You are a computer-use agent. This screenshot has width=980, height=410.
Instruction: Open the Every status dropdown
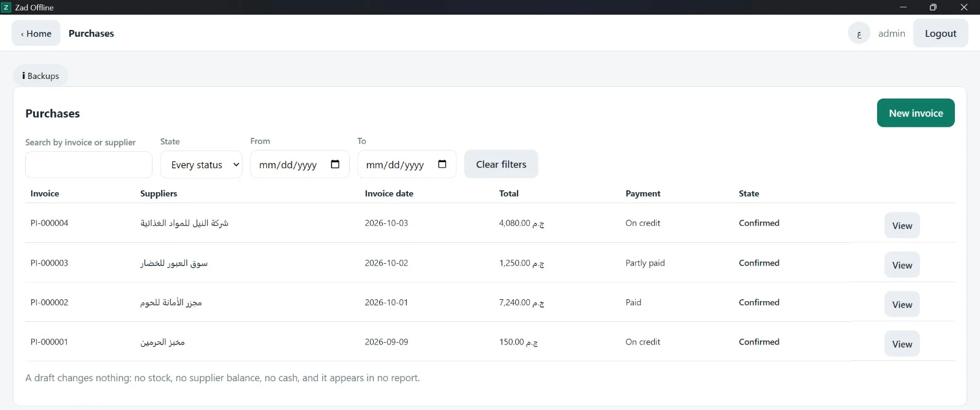pyautogui.click(x=202, y=165)
